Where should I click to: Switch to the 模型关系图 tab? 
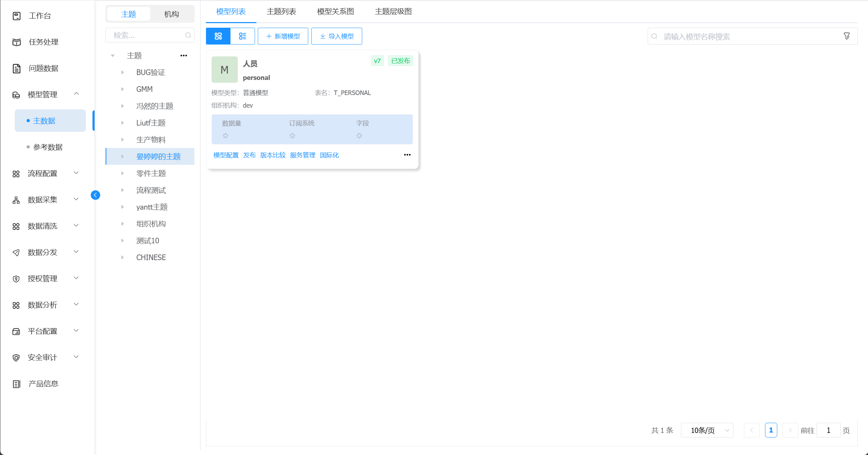click(335, 12)
